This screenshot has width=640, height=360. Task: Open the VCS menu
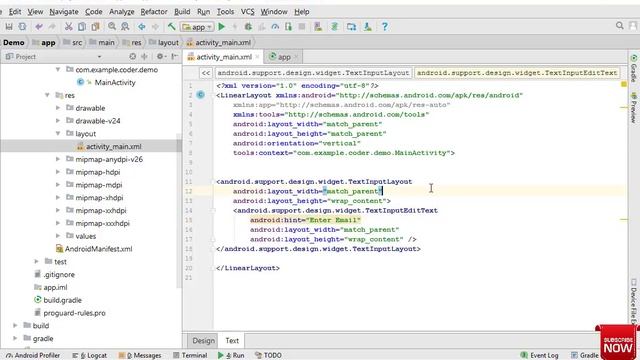[x=247, y=12]
